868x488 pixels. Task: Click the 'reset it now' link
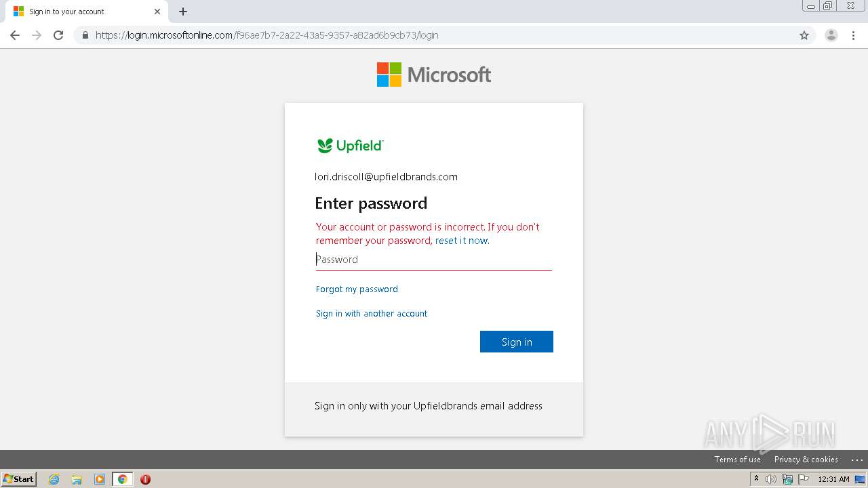coord(461,241)
